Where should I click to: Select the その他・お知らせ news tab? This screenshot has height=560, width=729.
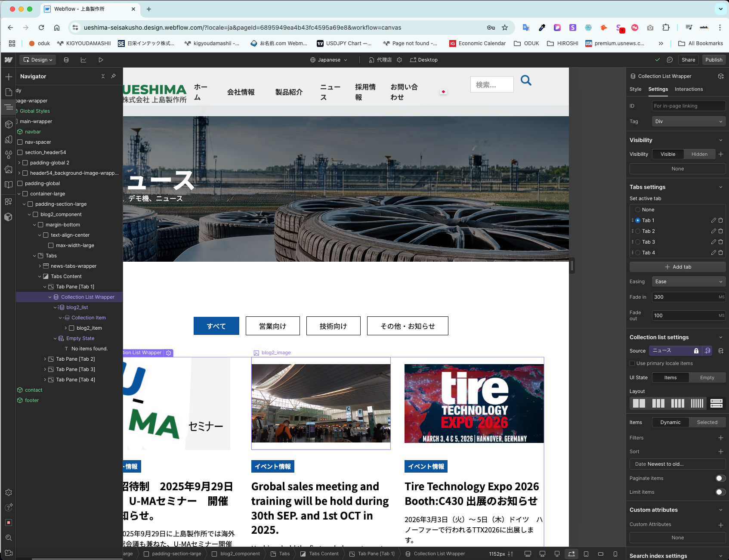click(x=408, y=326)
